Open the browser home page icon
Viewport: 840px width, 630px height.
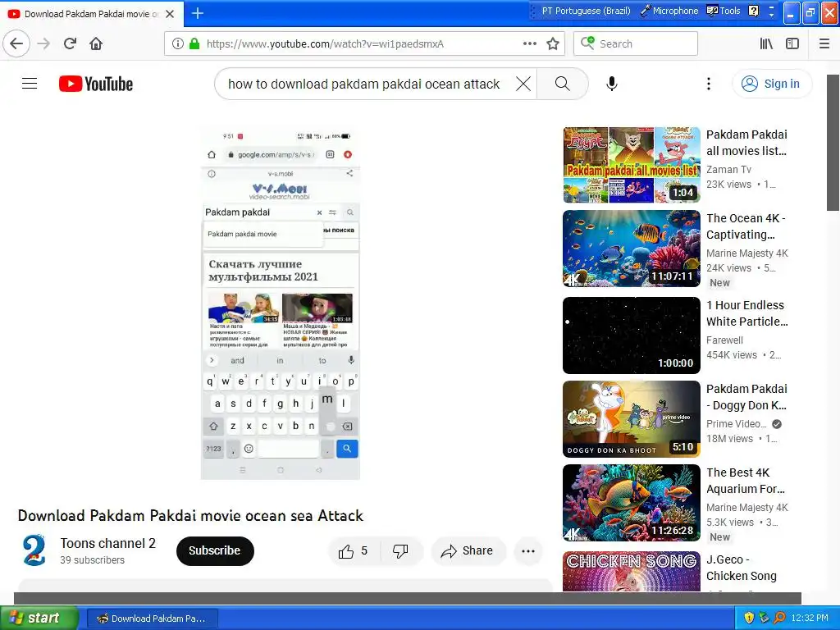pos(96,43)
